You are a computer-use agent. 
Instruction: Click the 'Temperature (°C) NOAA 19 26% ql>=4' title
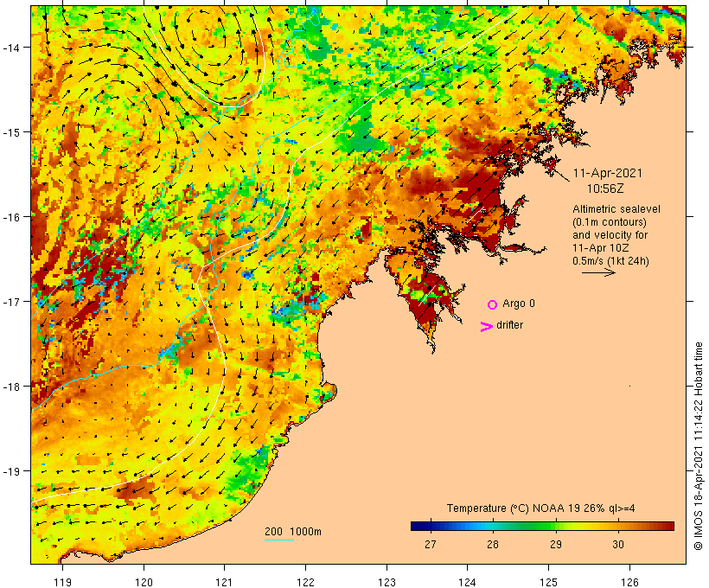pos(540,508)
